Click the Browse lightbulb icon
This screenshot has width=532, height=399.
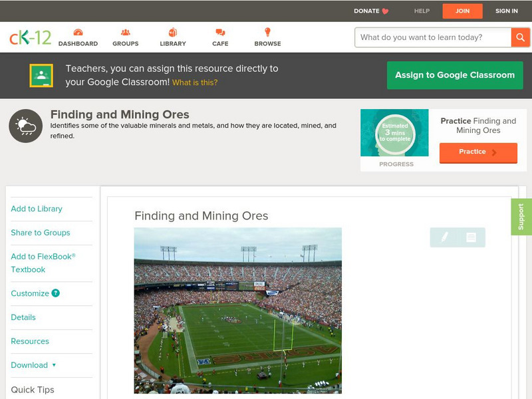pos(268,32)
